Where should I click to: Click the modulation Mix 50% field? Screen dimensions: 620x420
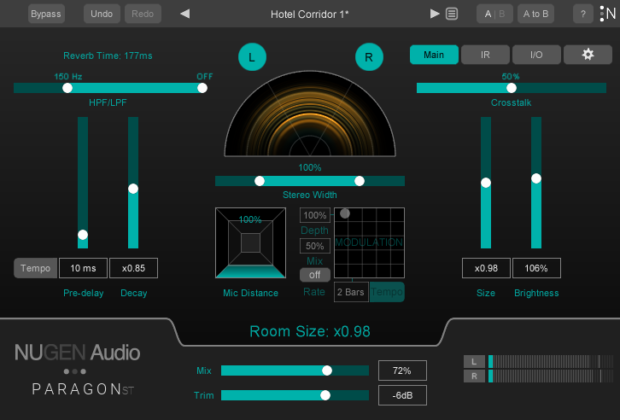click(315, 246)
